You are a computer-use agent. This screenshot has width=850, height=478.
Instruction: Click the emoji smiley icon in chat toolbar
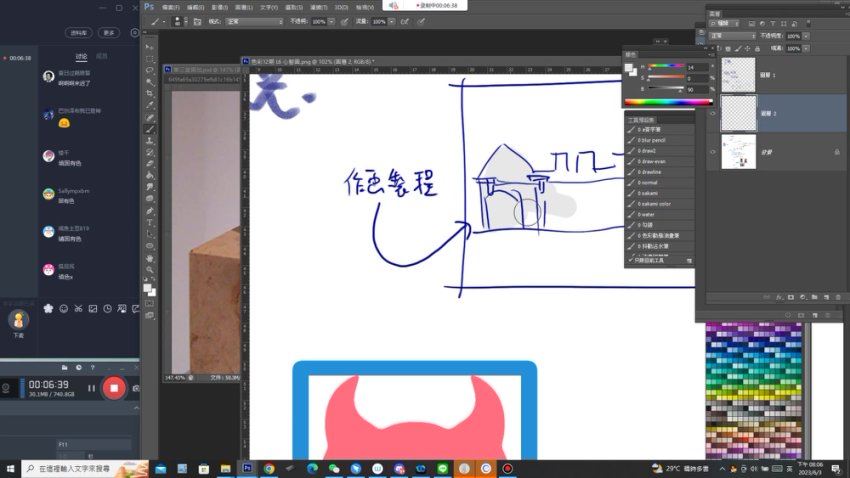63,309
